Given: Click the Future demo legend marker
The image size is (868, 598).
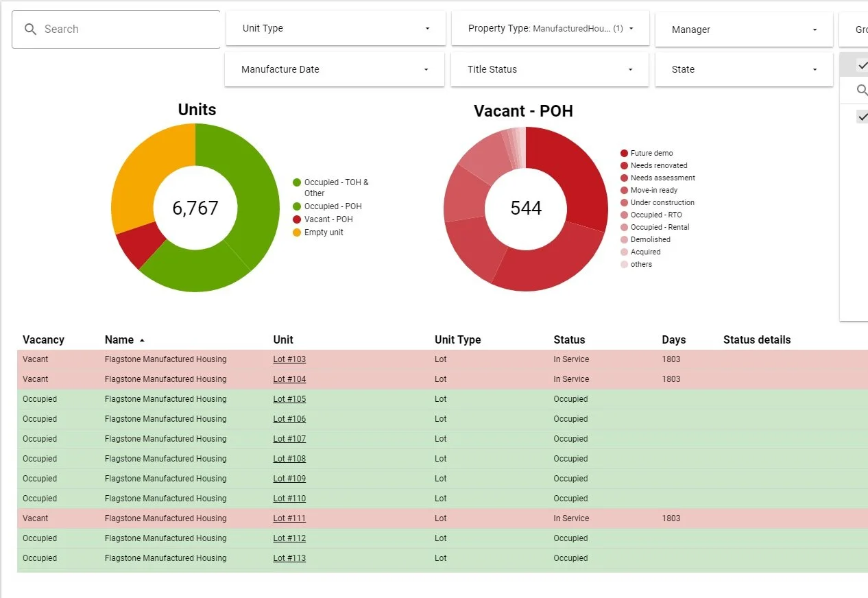Looking at the screenshot, I should (x=624, y=152).
